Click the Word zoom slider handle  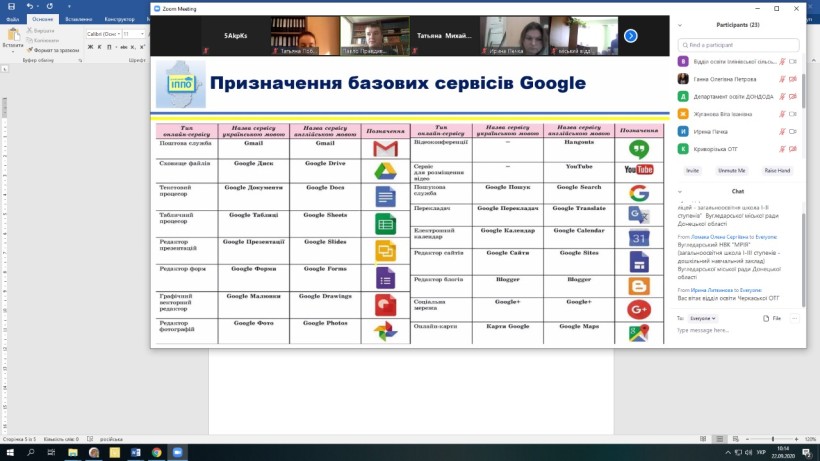(x=773, y=439)
